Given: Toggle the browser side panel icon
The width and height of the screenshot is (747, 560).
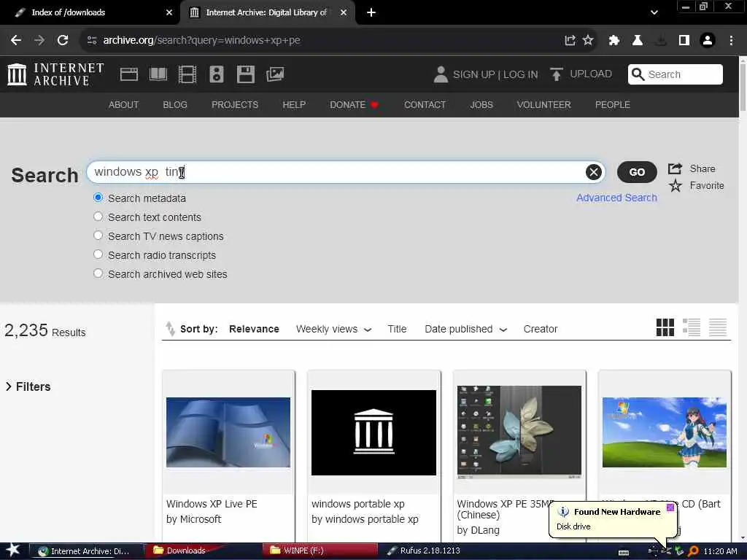Looking at the screenshot, I should tap(684, 40).
